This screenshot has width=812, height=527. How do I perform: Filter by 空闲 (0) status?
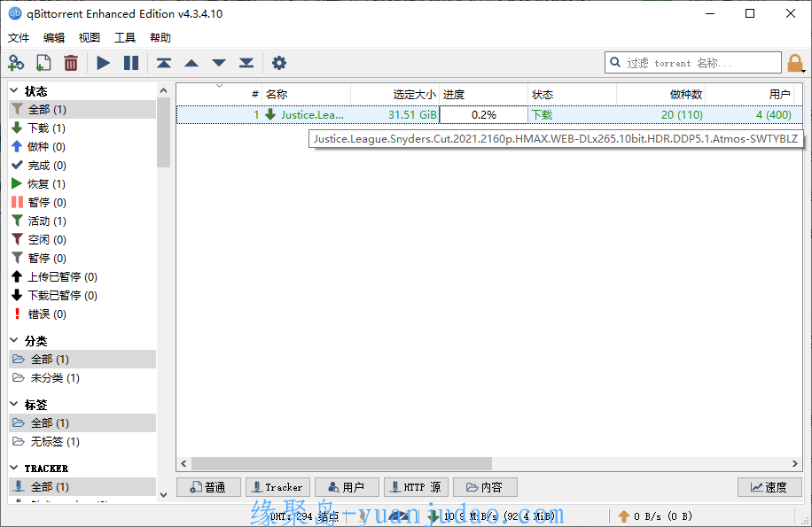[x=82, y=239]
